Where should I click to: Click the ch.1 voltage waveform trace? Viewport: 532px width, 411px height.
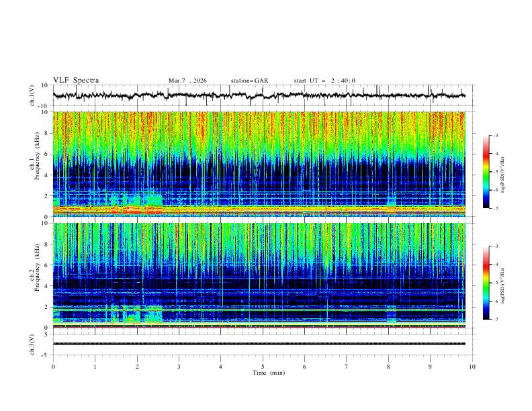[x=259, y=95]
